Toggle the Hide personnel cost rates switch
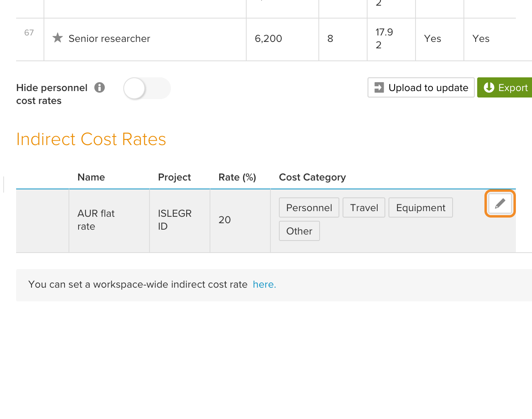 pos(147,88)
